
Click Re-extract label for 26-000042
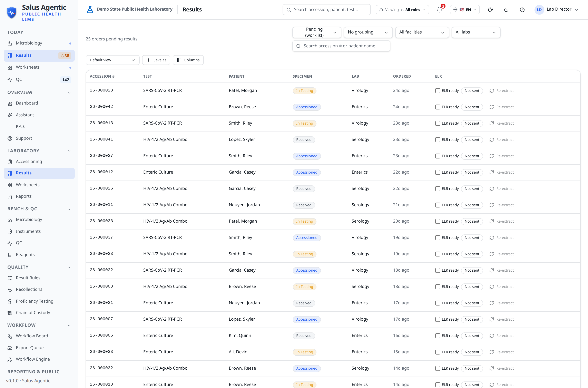[x=505, y=107]
